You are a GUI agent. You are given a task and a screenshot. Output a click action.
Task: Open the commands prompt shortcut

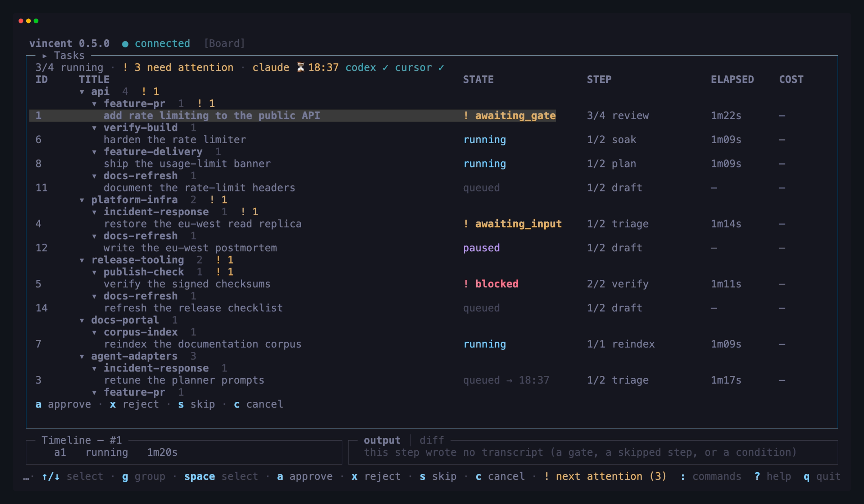point(711,477)
